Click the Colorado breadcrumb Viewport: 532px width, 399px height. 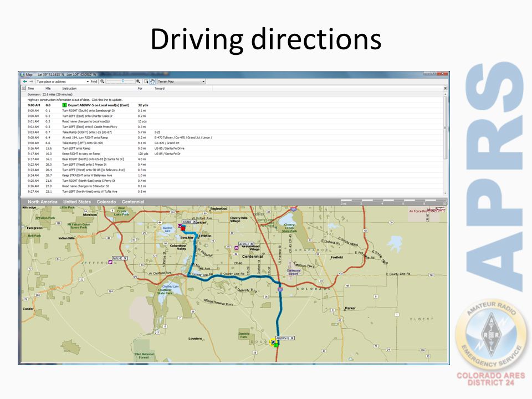[x=106, y=202]
